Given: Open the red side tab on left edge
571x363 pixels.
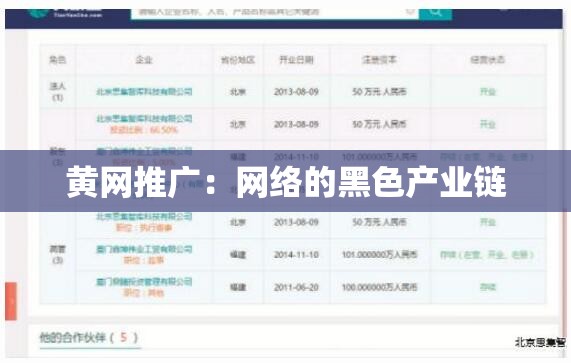Looking at the screenshot, I should coord(11,301).
